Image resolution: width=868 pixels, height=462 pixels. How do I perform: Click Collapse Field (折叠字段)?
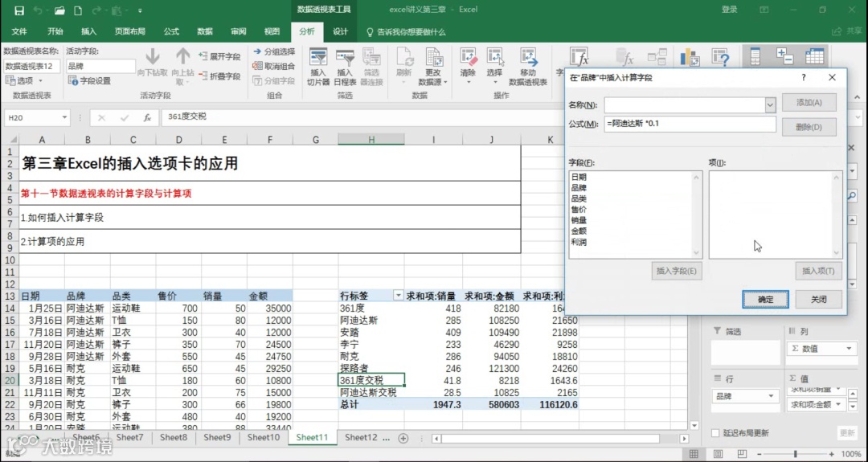point(219,76)
